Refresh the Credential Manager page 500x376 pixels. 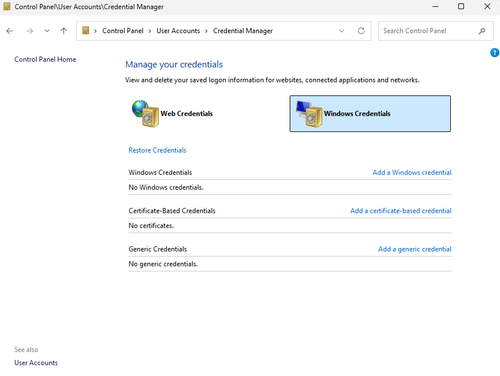pos(361,31)
